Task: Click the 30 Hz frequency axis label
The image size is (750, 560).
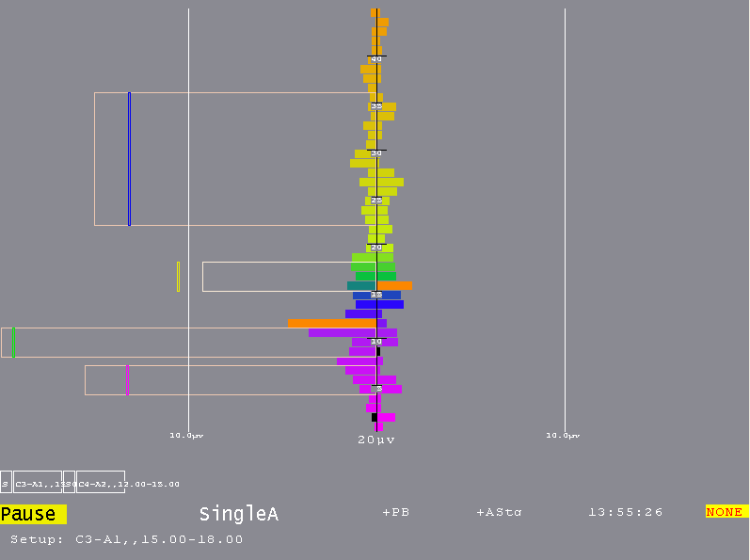Action: click(x=376, y=152)
